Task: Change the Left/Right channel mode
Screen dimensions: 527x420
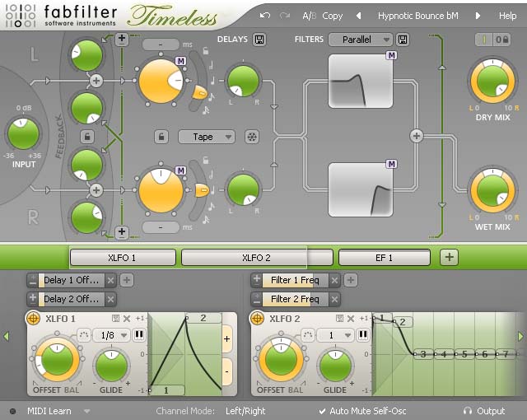Action: click(245, 411)
